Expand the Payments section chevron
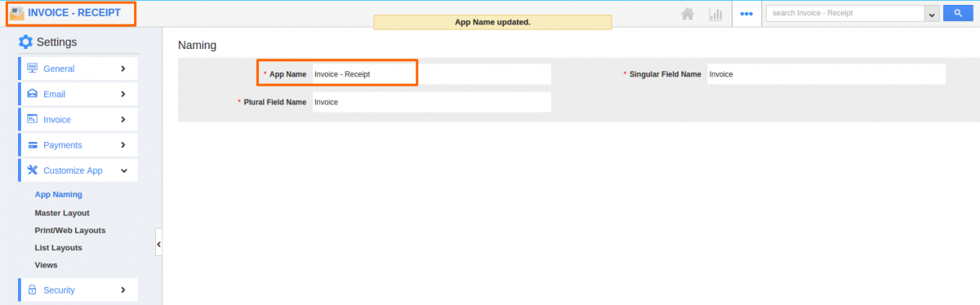Screen dimensions: 980x305 click(123, 145)
